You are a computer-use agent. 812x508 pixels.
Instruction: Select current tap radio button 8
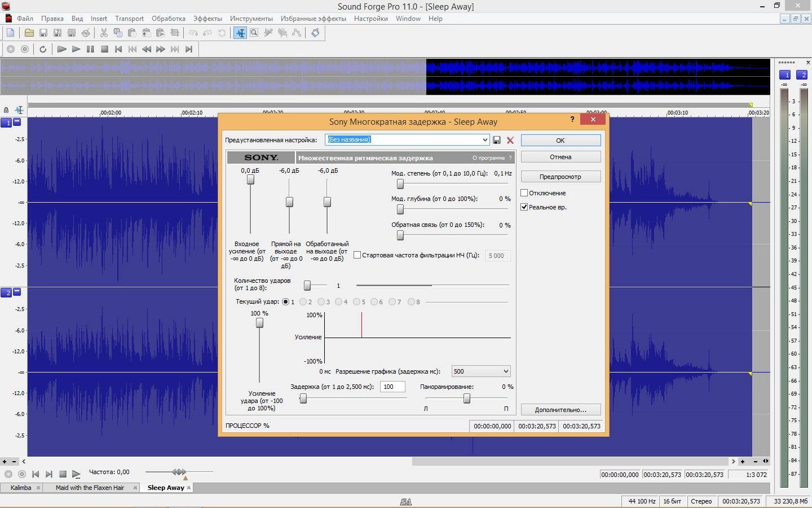411,302
